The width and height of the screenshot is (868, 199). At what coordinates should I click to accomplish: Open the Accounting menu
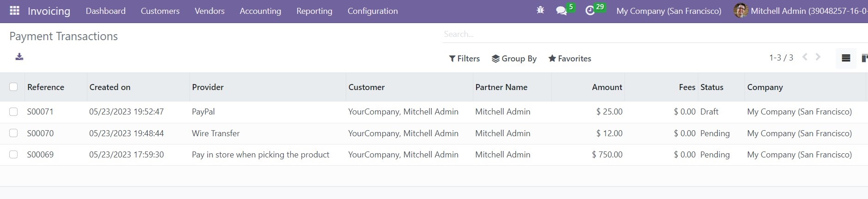260,11
